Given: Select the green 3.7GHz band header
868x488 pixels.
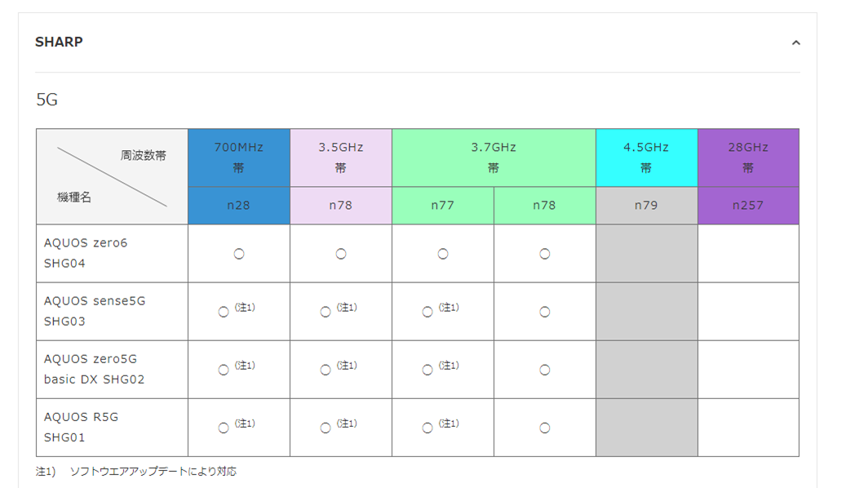Looking at the screenshot, I should pyautogui.click(x=494, y=157).
